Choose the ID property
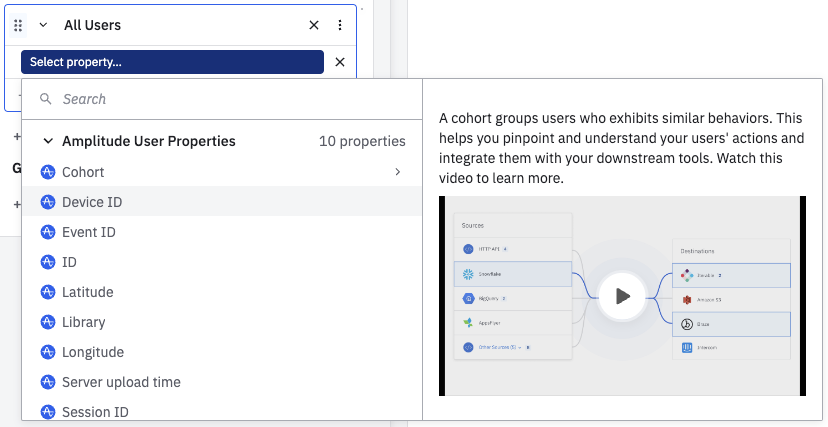828x427 pixels. 222,262
